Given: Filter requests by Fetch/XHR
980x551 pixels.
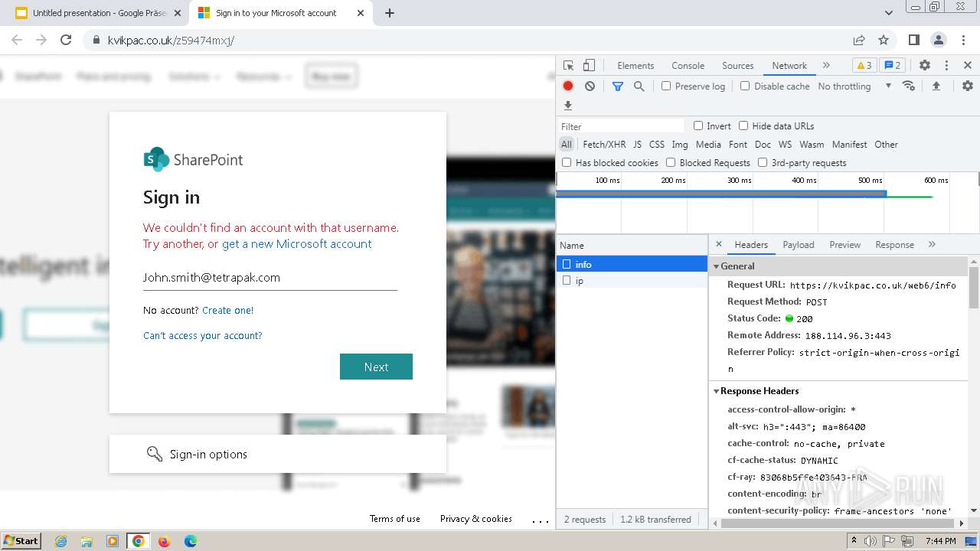Looking at the screenshot, I should tap(604, 144).
